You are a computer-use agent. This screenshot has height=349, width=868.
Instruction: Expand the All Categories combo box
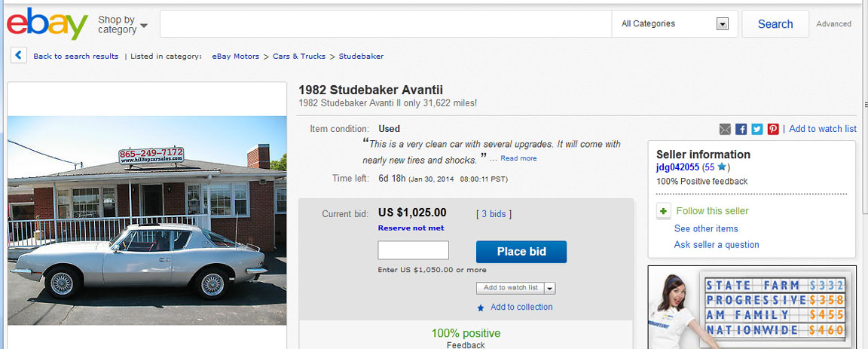pos(674,24)
